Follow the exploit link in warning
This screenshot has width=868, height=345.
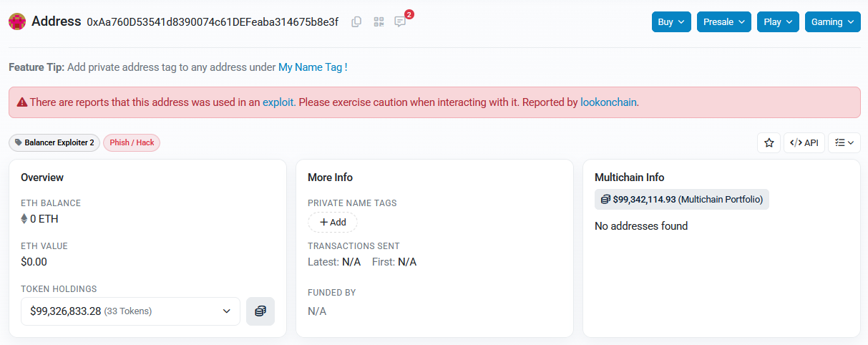(278, 102)
